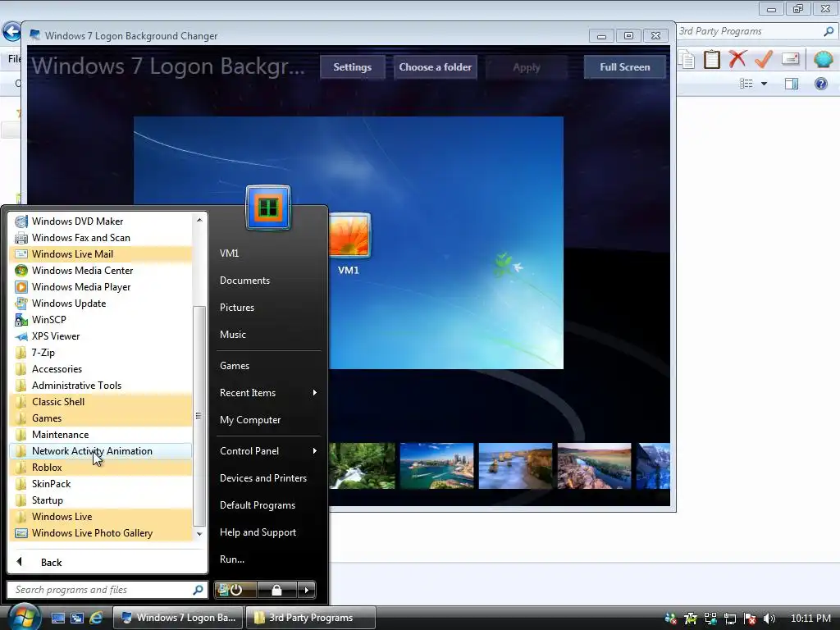840x630 pixels.
Task: Toggle the preview pane icon in Explorer
Action: (x=792, y=84)
